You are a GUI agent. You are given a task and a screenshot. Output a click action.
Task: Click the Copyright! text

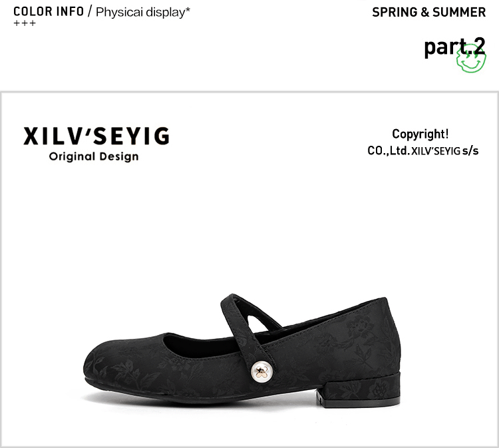(420, 134)
